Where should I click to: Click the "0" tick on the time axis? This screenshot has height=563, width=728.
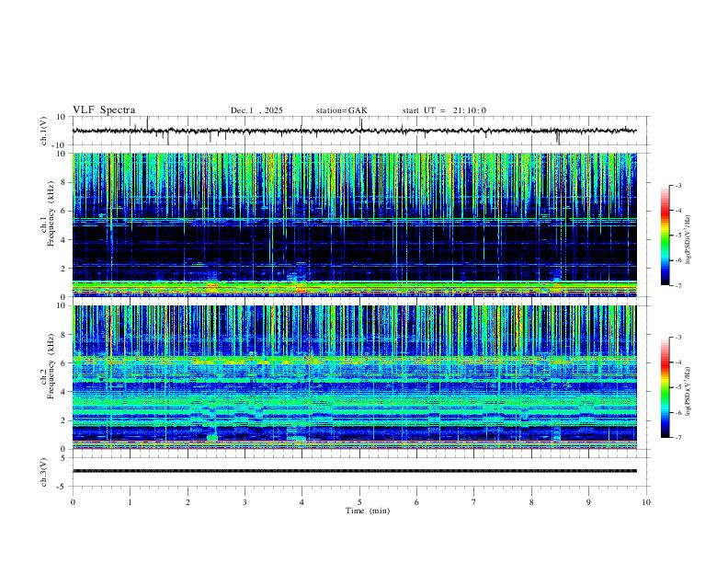coord(73,502)
